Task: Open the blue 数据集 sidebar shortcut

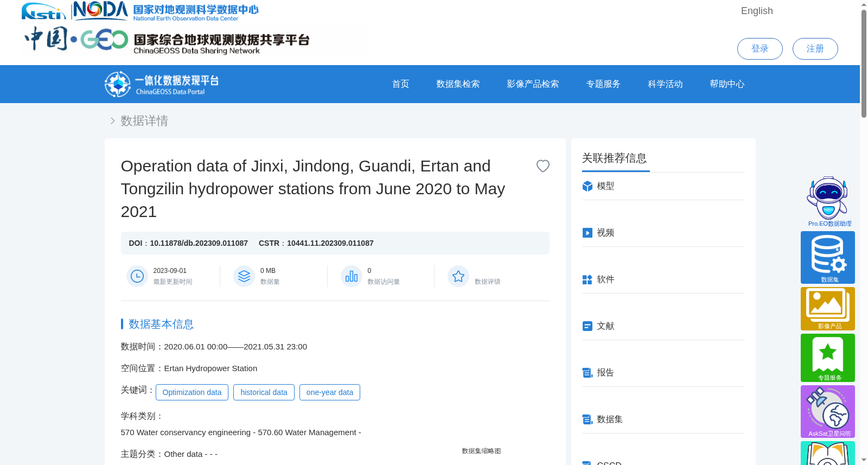Action: 828,257
